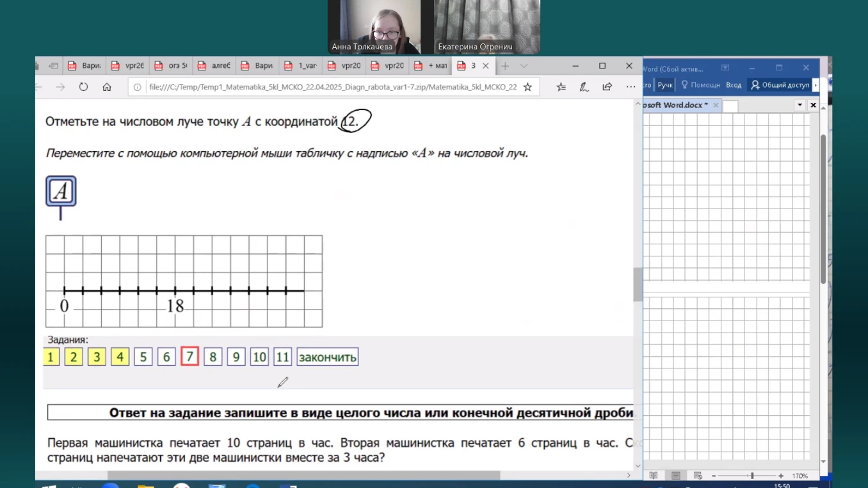Open the favorites hub icon in Edge
This screenshot has width=868, height=488.
click(x=561, y=87)
